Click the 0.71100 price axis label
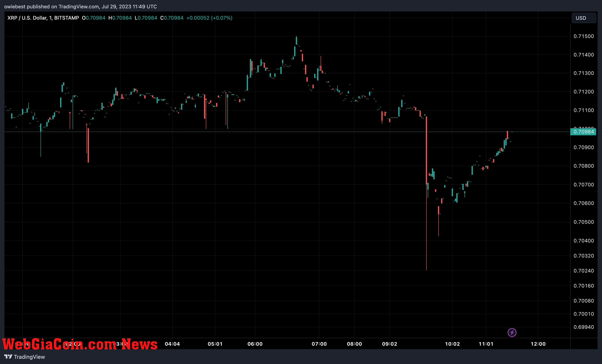The width and height of the screenshot is (602, 364). [584, 110]
